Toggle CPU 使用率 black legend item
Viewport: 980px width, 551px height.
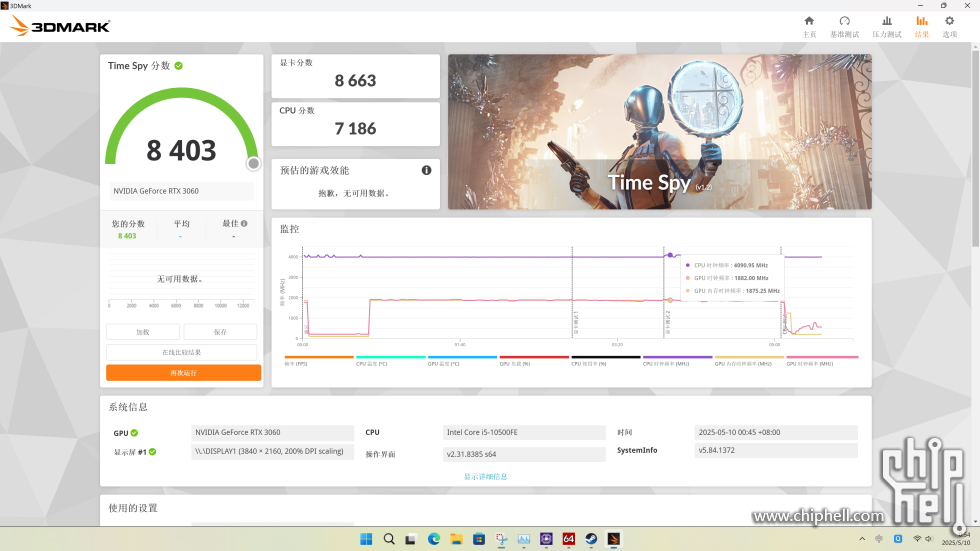click(x=606, y=360)
